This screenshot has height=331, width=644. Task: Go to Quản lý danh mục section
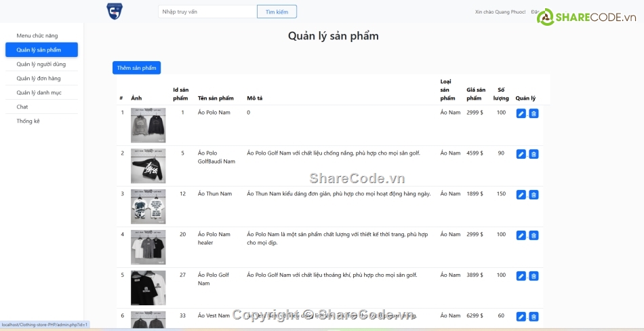[39, 93]
